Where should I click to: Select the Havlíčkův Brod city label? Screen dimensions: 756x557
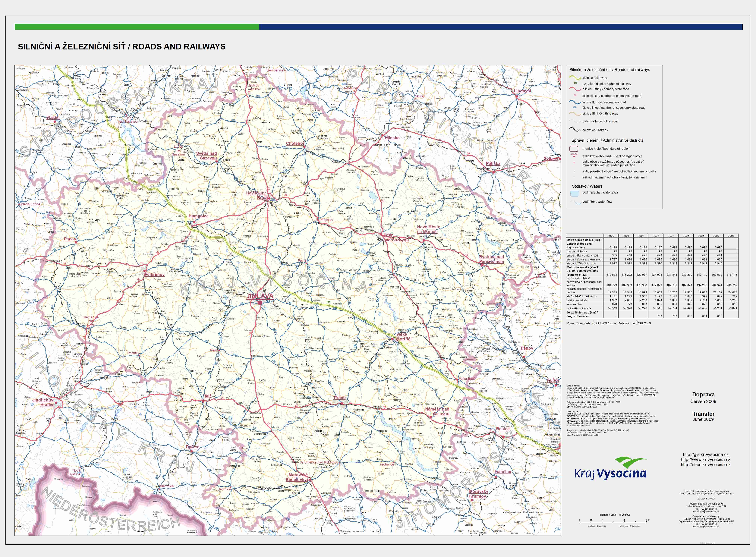(256, 195)
